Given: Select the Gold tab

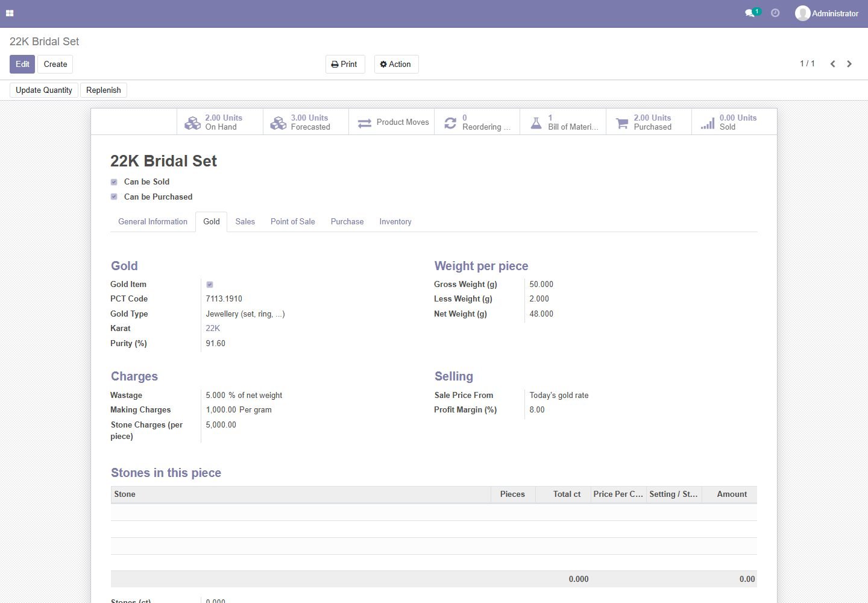Looking at the screenshot, I should [212, 221].
